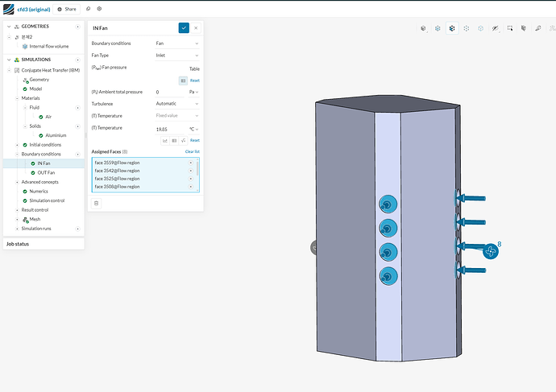This screenshot has height=392, width=556.
Task: Collapse the GEOMETRIES section
Action: pos(9,27)
